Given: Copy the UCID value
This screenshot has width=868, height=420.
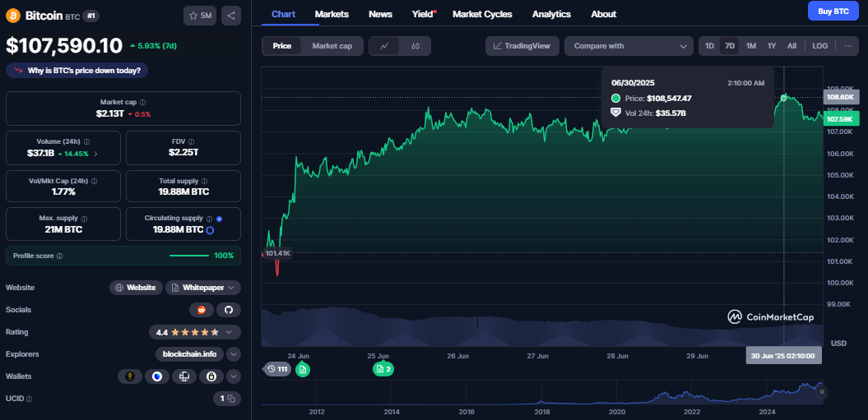Looking at the screenshot, I should (231, 399).
